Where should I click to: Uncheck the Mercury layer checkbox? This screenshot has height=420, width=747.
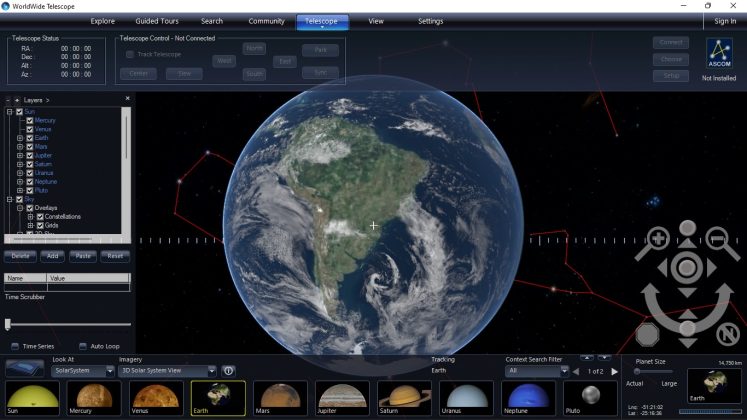(30, 120)
